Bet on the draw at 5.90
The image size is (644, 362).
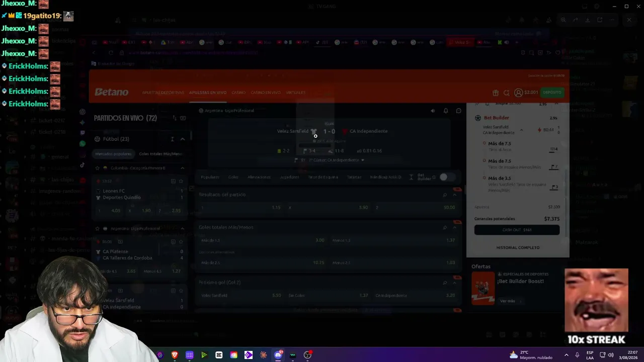coord(328,207)
